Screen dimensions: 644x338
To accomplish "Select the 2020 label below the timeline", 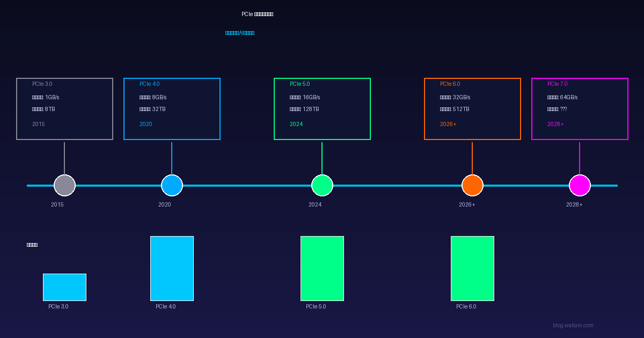I will tap(164, 205).
